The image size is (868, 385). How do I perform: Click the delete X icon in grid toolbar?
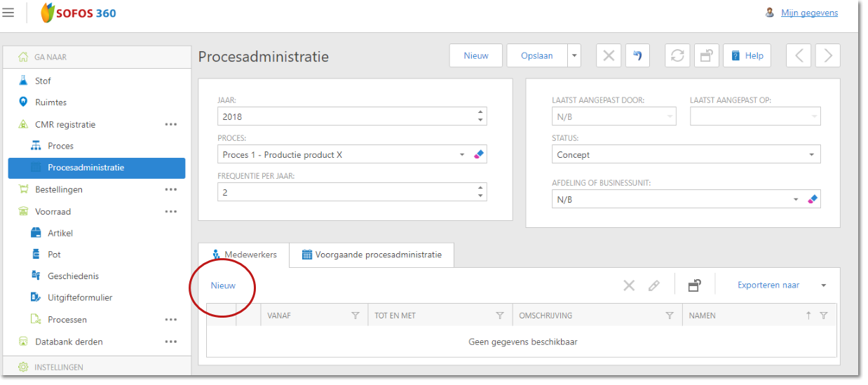(x=629, y=285)
